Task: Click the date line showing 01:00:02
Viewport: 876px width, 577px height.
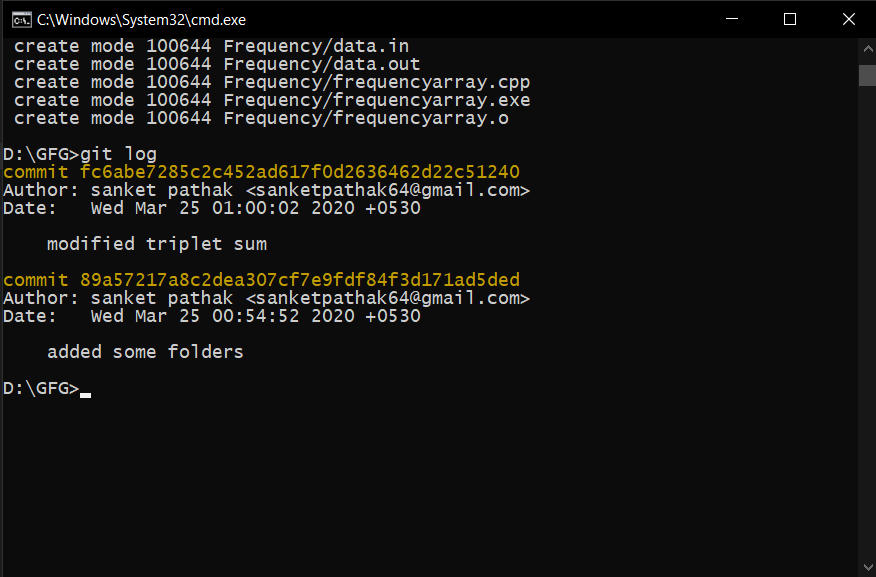Action: click(x=212, y=208)
